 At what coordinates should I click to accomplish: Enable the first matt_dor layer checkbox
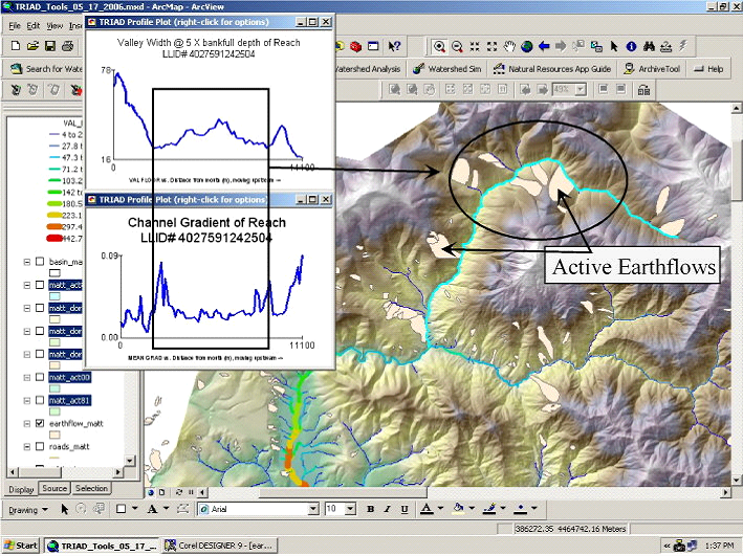click(40, 308)
